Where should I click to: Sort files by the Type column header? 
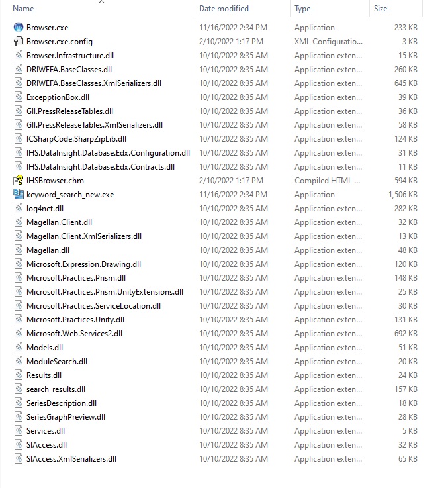[302, 9]
